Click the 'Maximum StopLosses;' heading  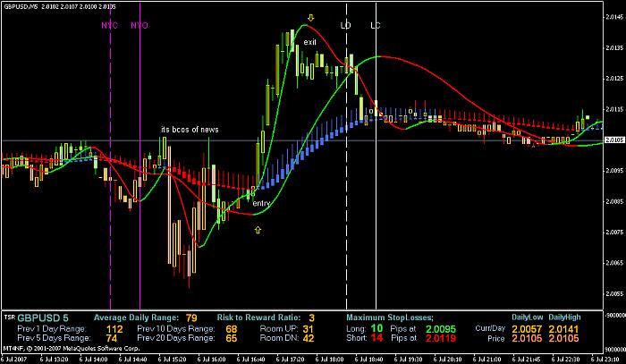pos(390,317)
